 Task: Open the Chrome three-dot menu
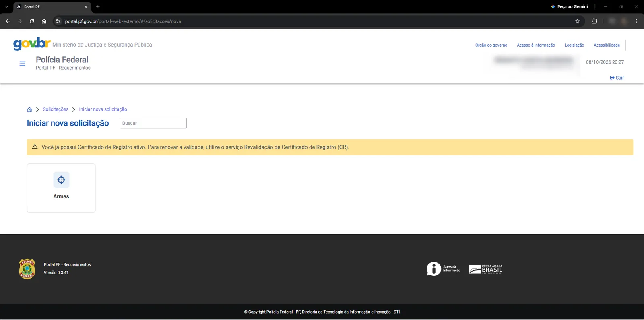(x=636, y=21)
